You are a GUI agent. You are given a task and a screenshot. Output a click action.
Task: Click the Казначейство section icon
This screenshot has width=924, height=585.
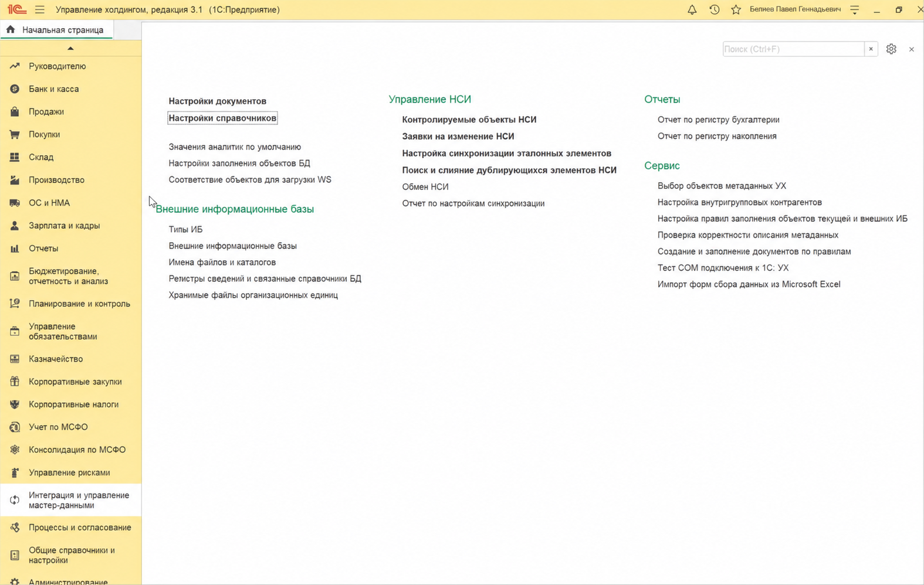15,359
